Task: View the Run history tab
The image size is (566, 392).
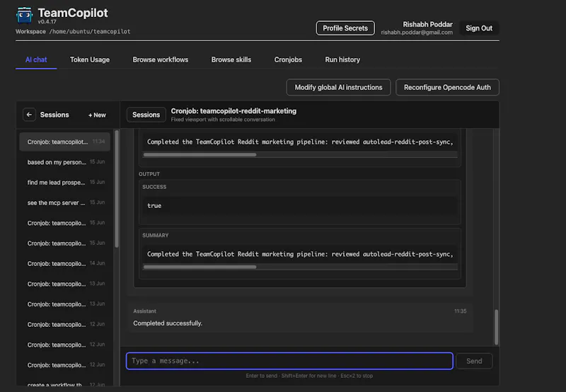Action: 342,59
